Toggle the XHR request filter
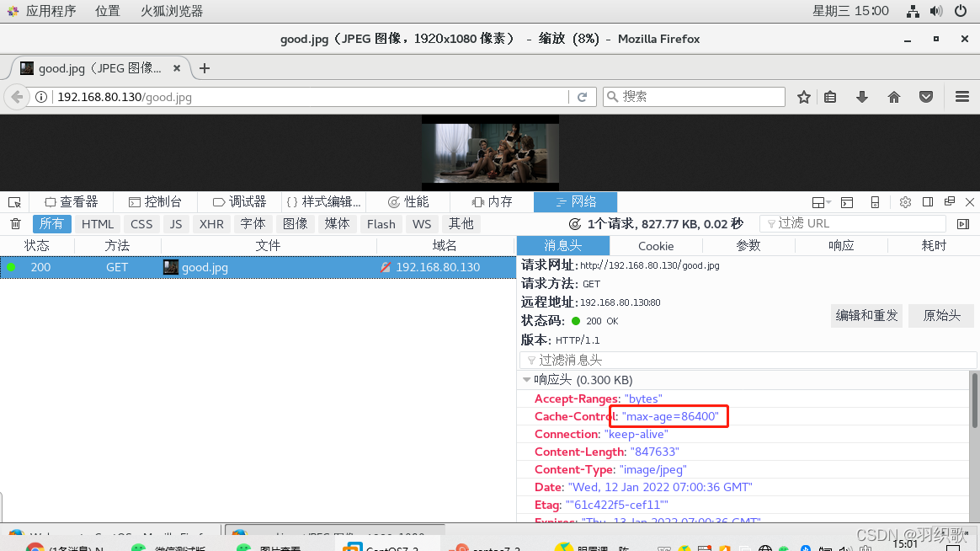This screenshot has height=551, width=980. click(211, 224)
